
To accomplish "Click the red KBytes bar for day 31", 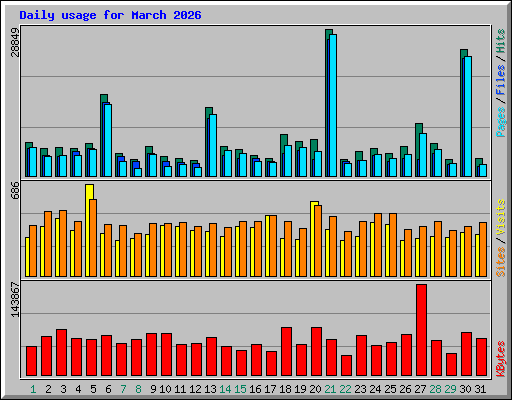I will [x=481, y=357].
